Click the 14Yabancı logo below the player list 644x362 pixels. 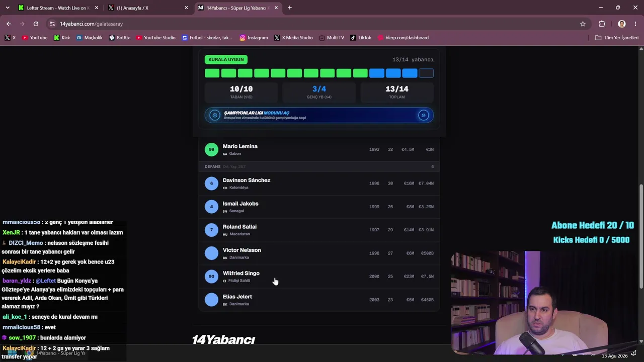[223, 340]
